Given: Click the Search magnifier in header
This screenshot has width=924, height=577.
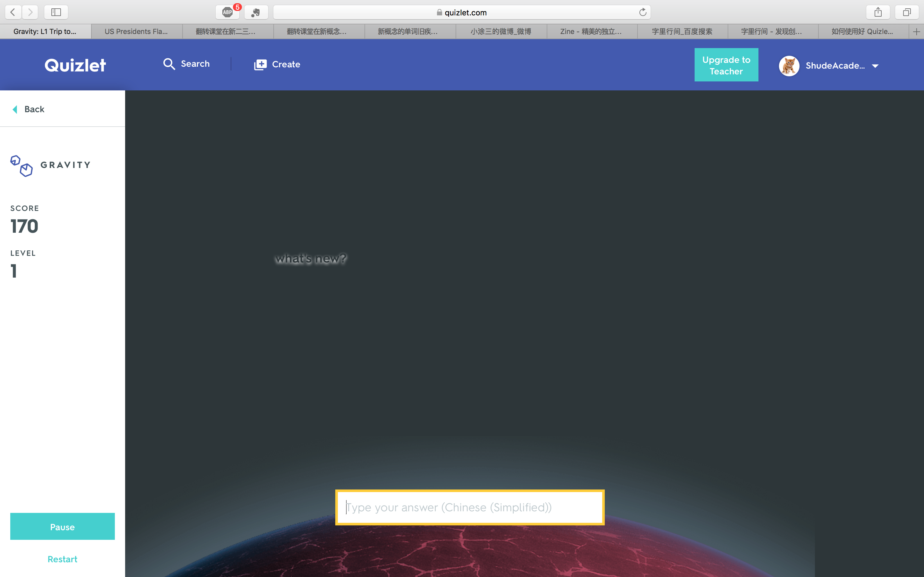Looking at the screenshot, I should [169, 64].
